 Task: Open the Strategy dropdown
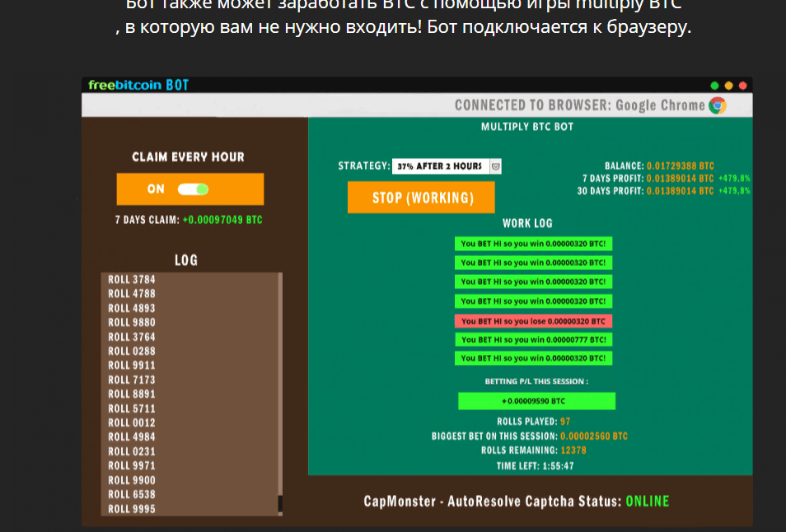[440, 166]
